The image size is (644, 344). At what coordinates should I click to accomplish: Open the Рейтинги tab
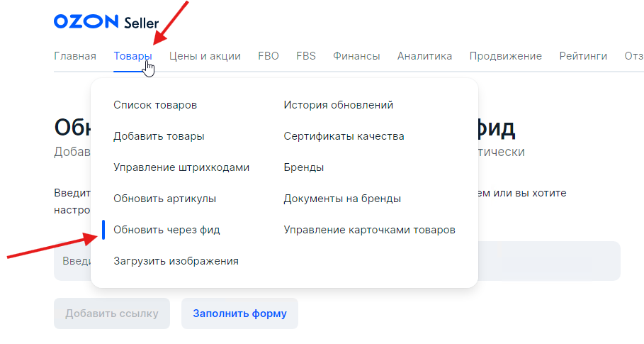pyautogui.click(x=583, y=56)
